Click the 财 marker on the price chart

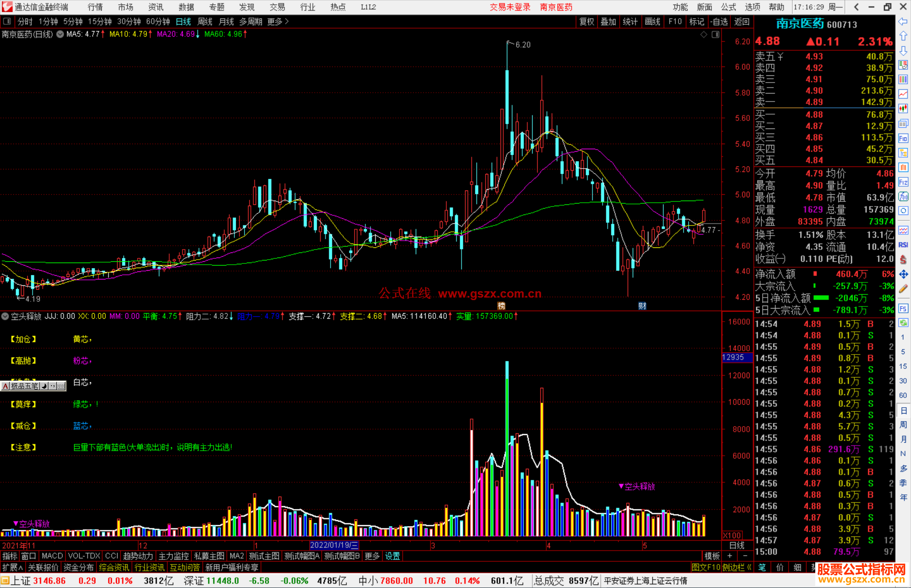point(642,306)
